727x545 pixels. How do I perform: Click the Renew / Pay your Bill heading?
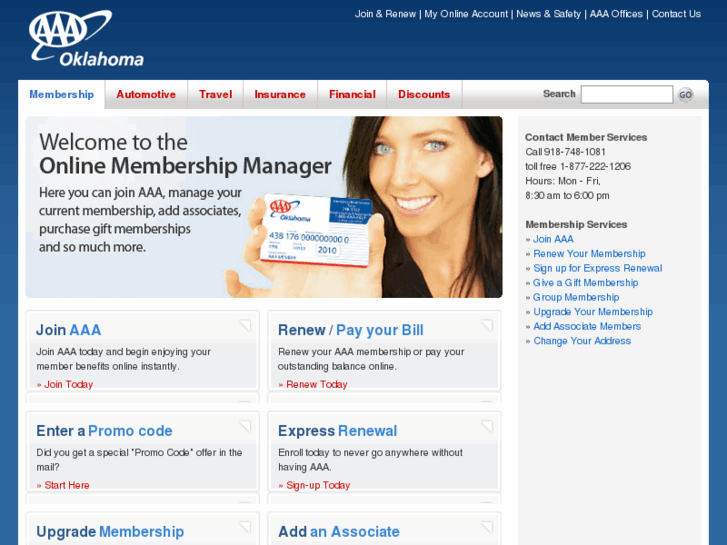351,330
